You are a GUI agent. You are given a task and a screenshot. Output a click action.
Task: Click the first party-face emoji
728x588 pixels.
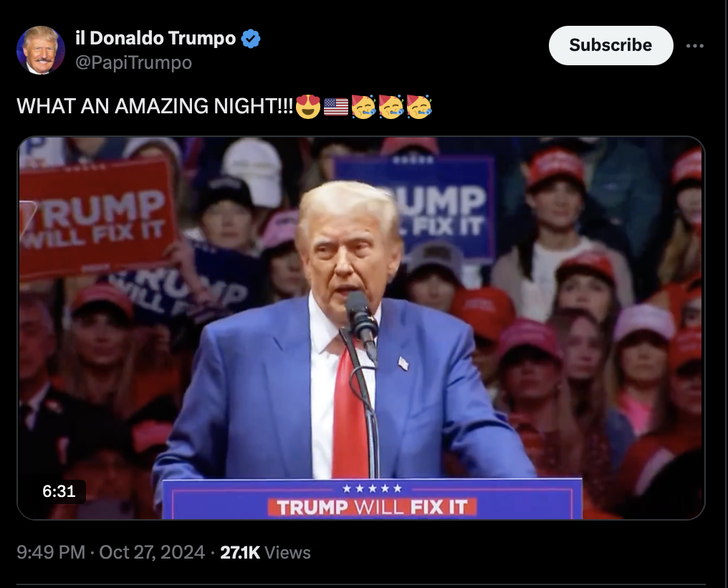point(363,106)
